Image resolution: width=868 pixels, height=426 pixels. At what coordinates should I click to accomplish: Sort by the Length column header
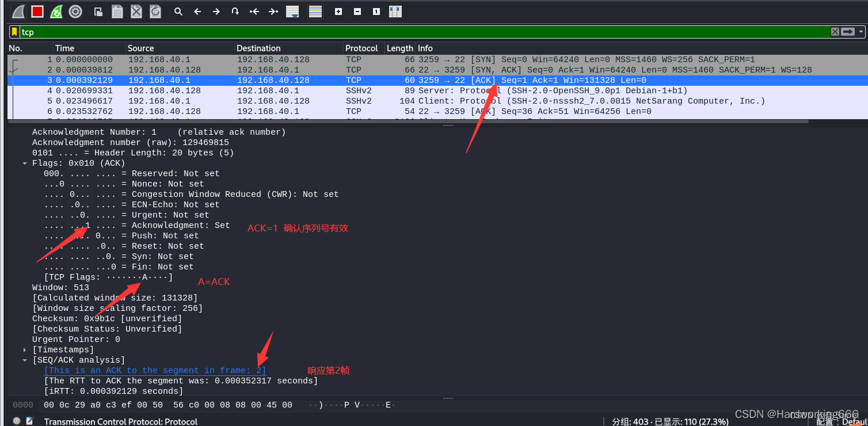pos(401,48)
